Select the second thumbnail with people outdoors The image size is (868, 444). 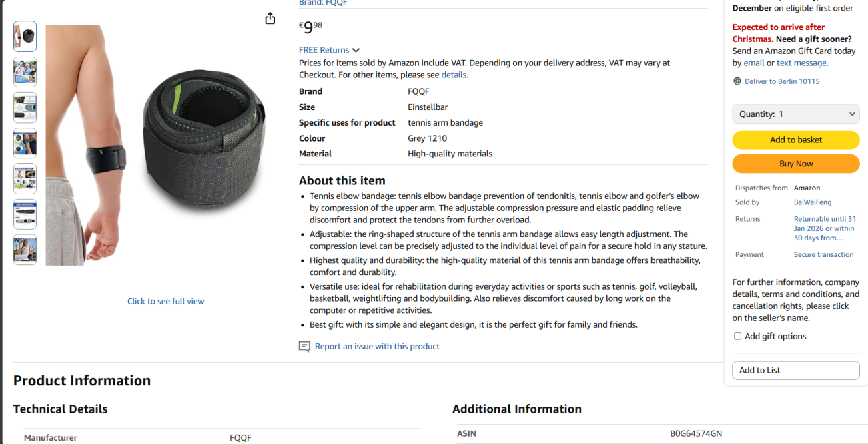[x=25, y=72]
